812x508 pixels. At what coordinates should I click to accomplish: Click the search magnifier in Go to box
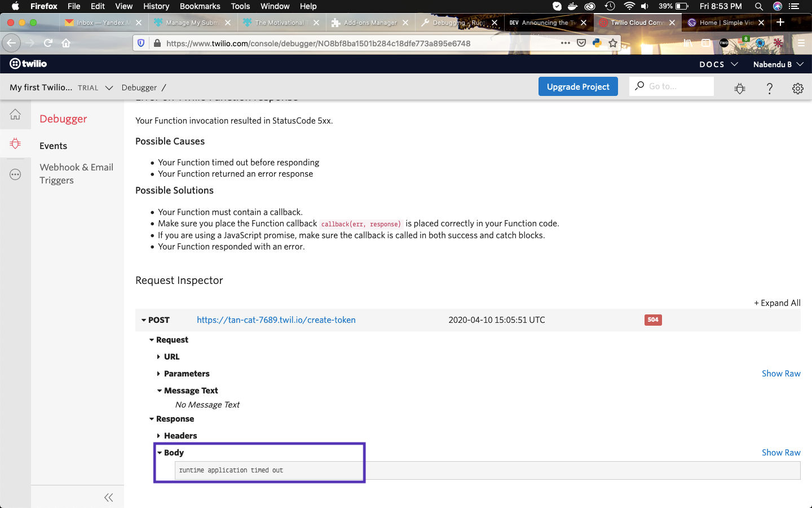point(639,86)
